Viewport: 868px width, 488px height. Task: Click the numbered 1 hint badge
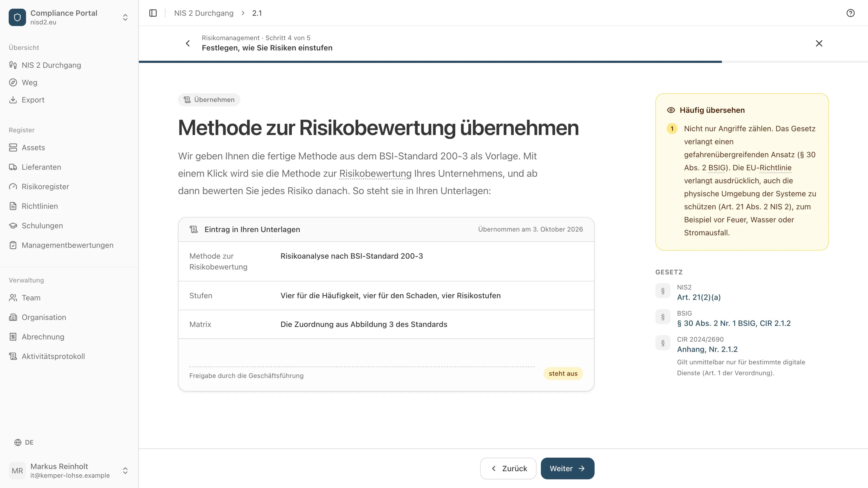click(x=672, y=129)
